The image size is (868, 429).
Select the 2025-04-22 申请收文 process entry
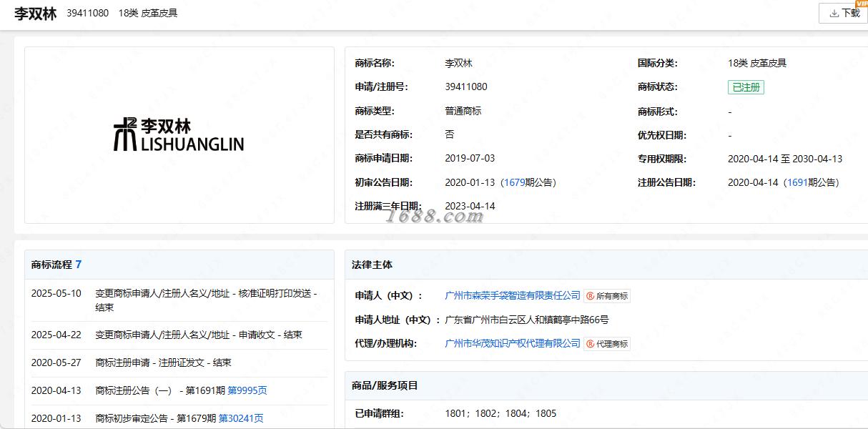179,335
